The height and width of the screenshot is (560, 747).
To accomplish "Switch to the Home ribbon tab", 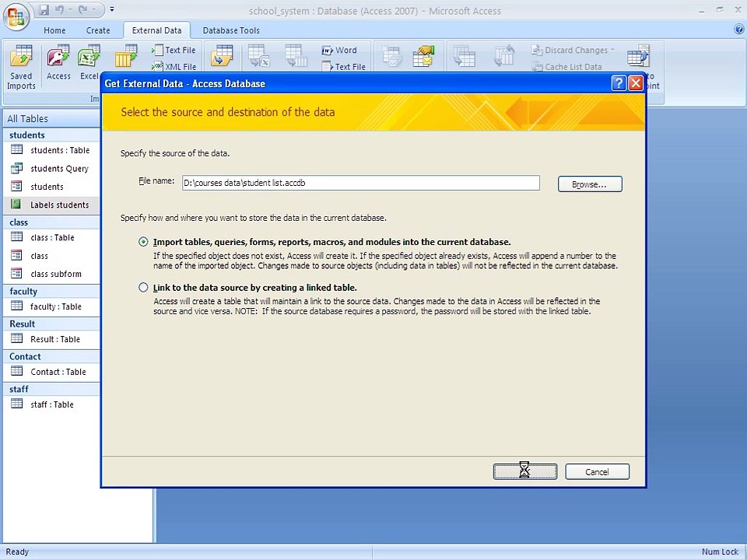I will pos(54,30).
